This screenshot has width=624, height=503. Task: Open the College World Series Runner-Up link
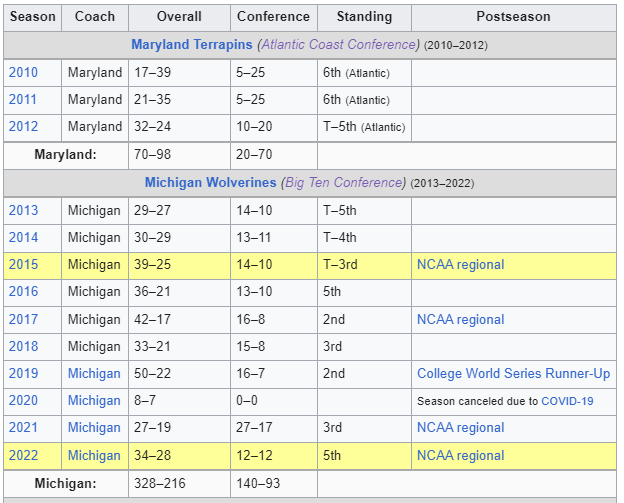(x=513, y=373)
